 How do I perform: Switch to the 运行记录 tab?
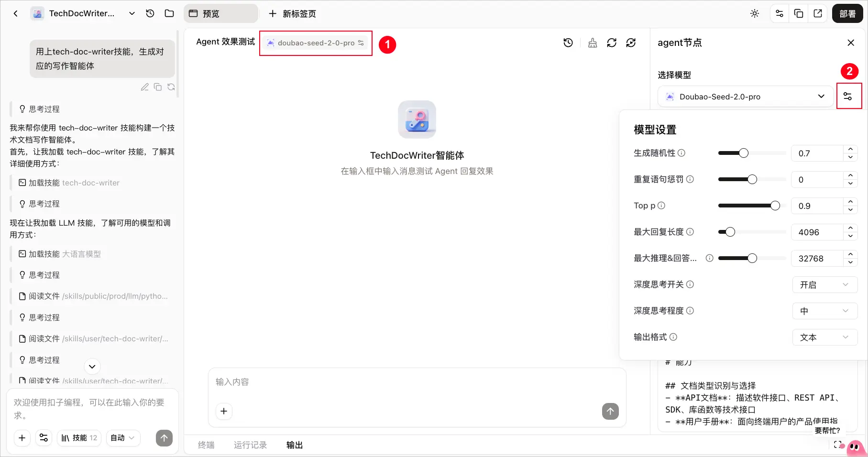pyautogui.click(x=250, y=445)
